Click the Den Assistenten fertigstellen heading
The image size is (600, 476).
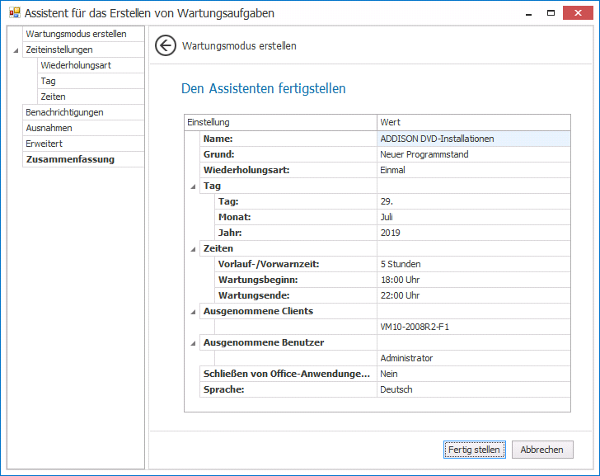[263, 88]
